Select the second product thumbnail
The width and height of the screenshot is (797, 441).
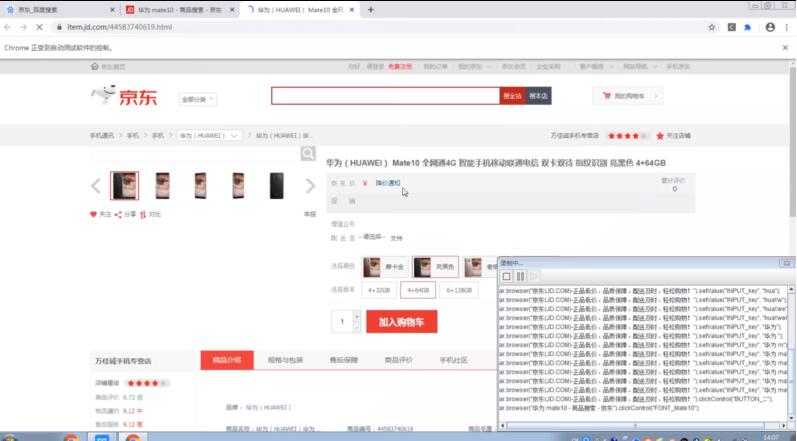click(x=163, y=185)
